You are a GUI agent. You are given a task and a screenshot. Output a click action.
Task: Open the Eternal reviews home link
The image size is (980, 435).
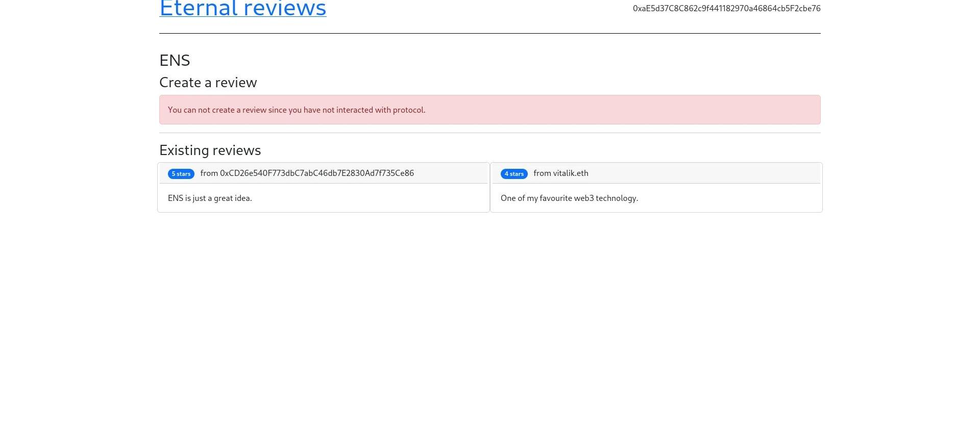click(x=242, y=9)
